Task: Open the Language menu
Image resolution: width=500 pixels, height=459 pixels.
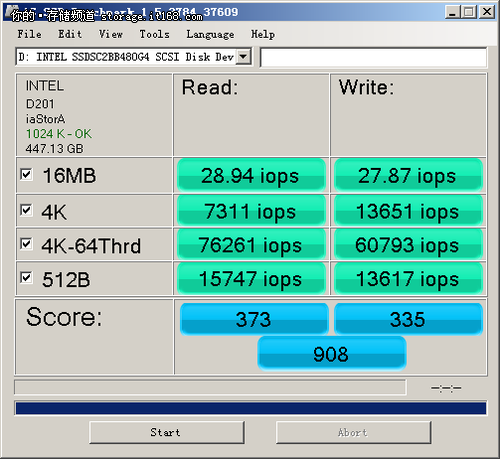Action: point(210,34)
